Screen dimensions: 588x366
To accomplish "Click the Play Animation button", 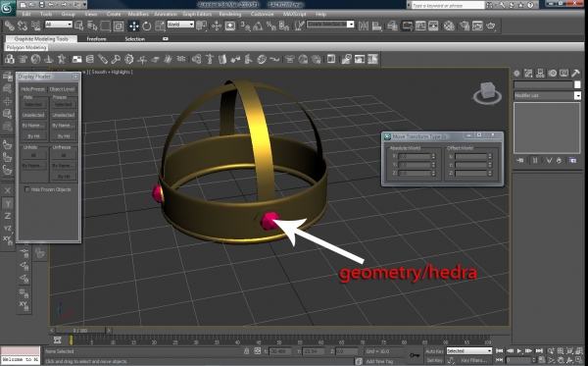I will (x=519, y=351).
